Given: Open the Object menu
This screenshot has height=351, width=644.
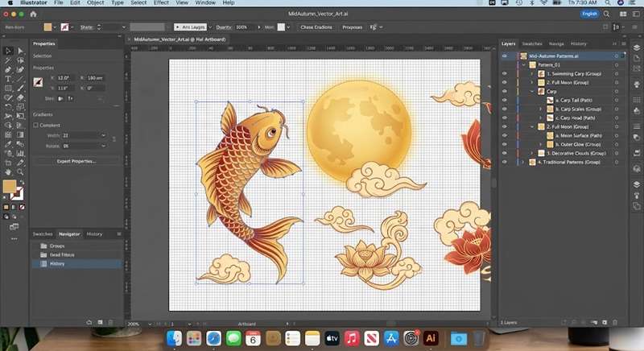Looking at the screenshot, I should [x=95, y=3].
